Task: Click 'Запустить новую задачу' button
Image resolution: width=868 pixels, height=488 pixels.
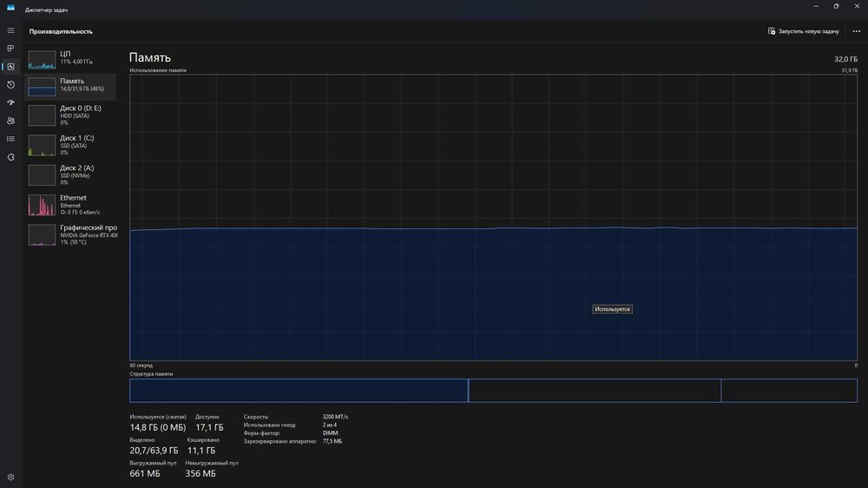Action: tap(803, 31)
